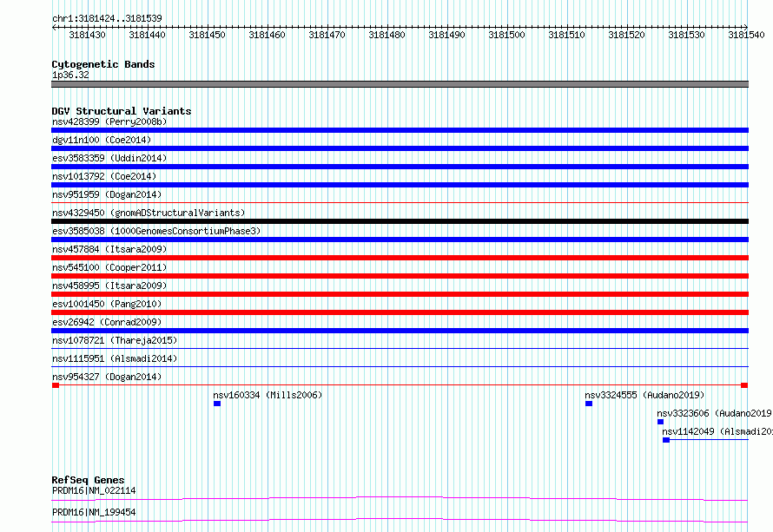773x532 pixels.
Task: Open variant label nsv458995 (Itsara2009)
Action: [x=109, y=286]
